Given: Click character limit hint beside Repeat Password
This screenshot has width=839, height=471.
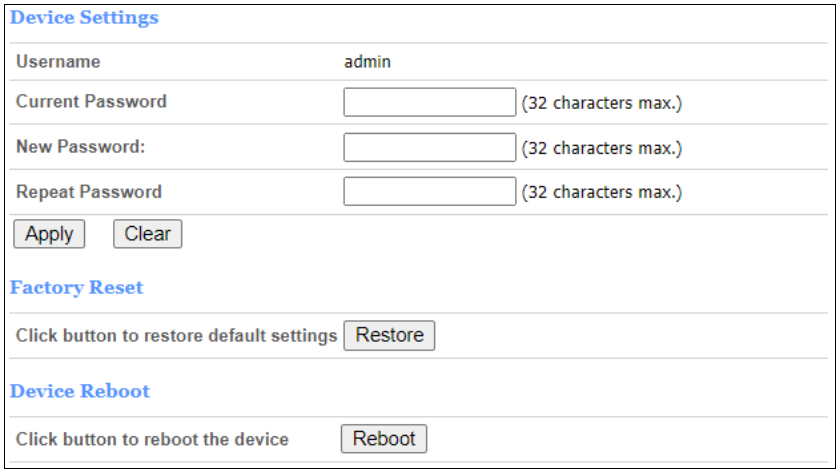Looking at the screenshot, I should (601, 192).
